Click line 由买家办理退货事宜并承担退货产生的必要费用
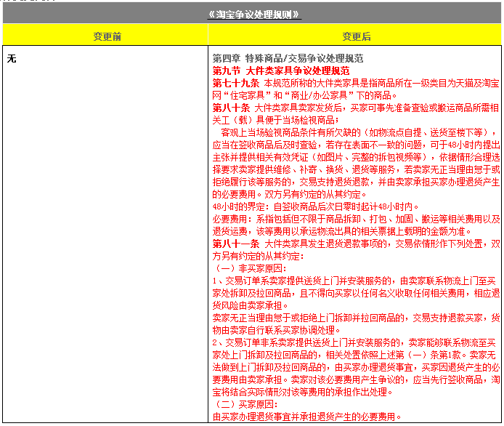Viewport: 504px width, 426px height. click(x=306, y=417)
